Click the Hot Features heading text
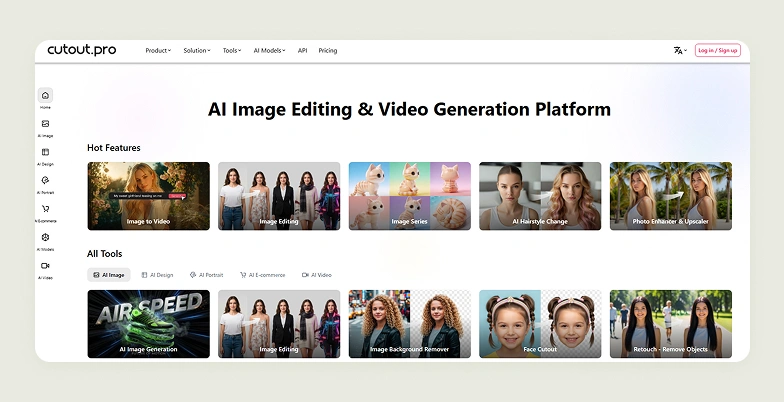 [x=114, y=148]
